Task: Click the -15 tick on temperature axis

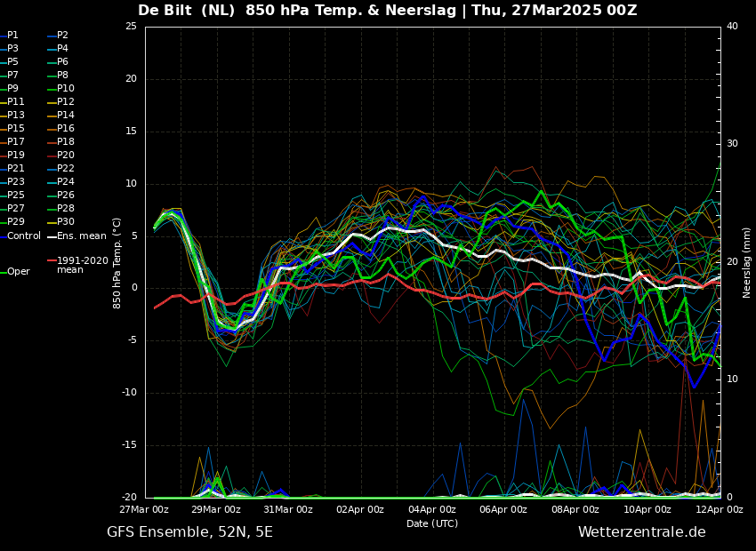Action: [130, 445]
